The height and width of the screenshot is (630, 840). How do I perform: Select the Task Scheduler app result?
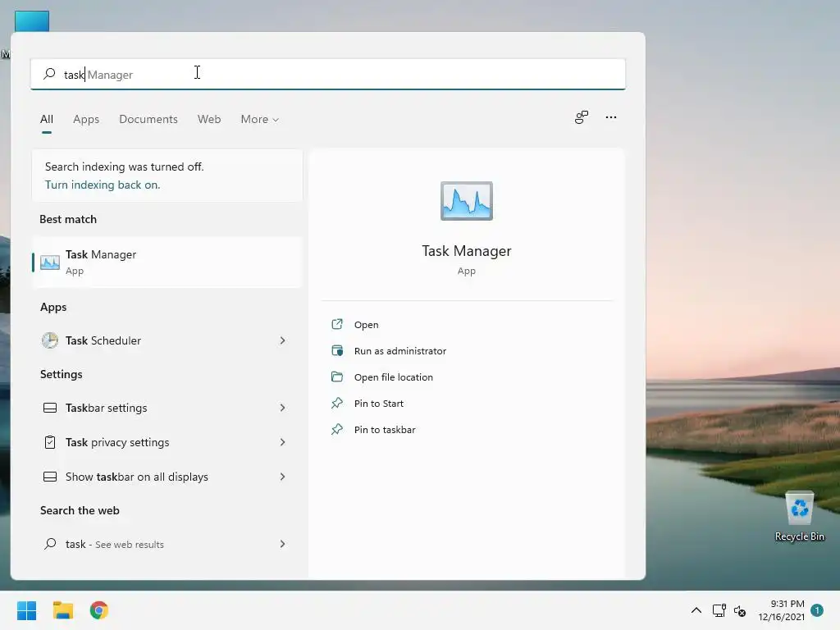pyautogui.click(x=167, y=340)
